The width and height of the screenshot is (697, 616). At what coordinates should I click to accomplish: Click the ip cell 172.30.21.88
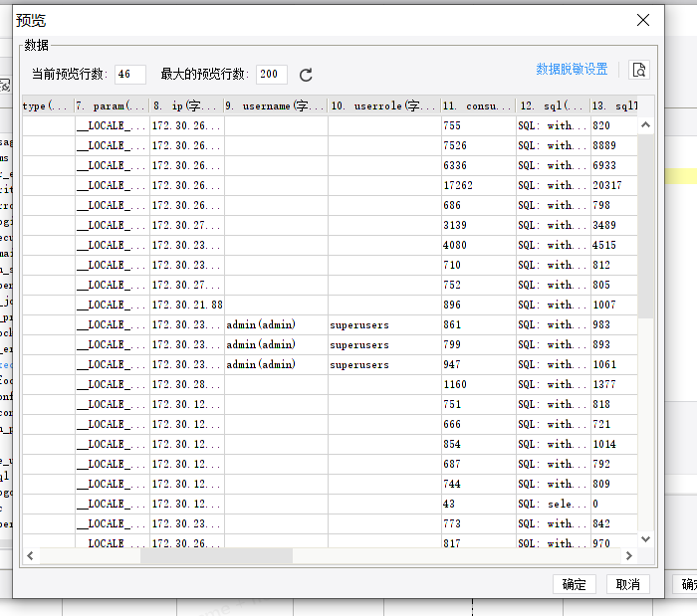(187, 305)
